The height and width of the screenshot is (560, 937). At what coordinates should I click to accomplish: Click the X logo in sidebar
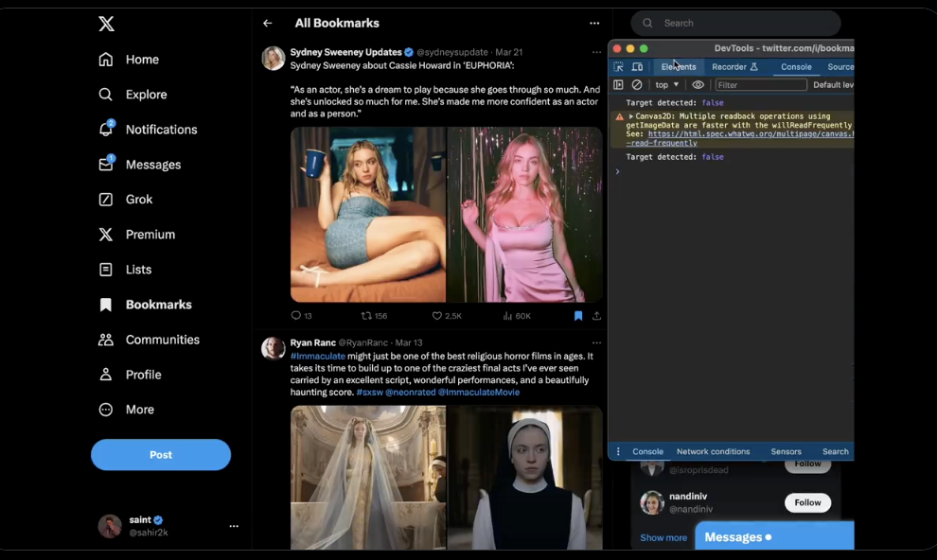click(106, 24)
